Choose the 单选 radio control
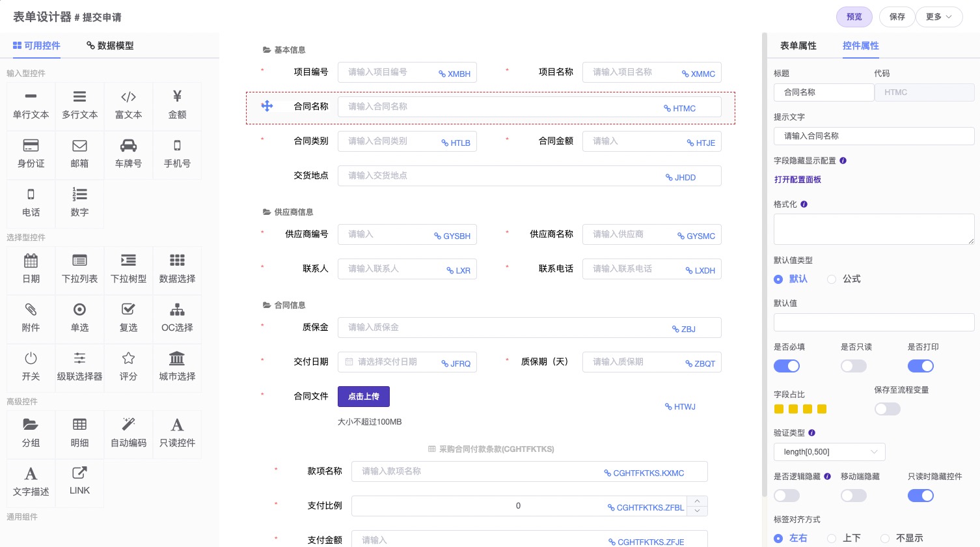Image resolution: width=980 pixels, height=547 pixels. [x=79, y=318]
